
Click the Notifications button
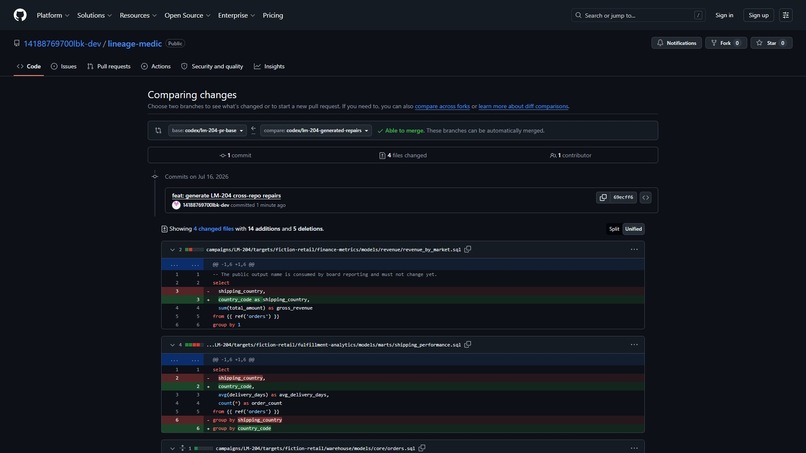(676, 43)
